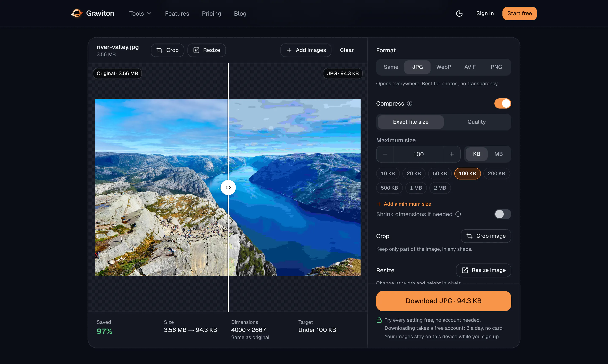Click Download JPG 94.3 KB button
The height and width of the screenshot is (364, 608).
click(x=443, y=301)
